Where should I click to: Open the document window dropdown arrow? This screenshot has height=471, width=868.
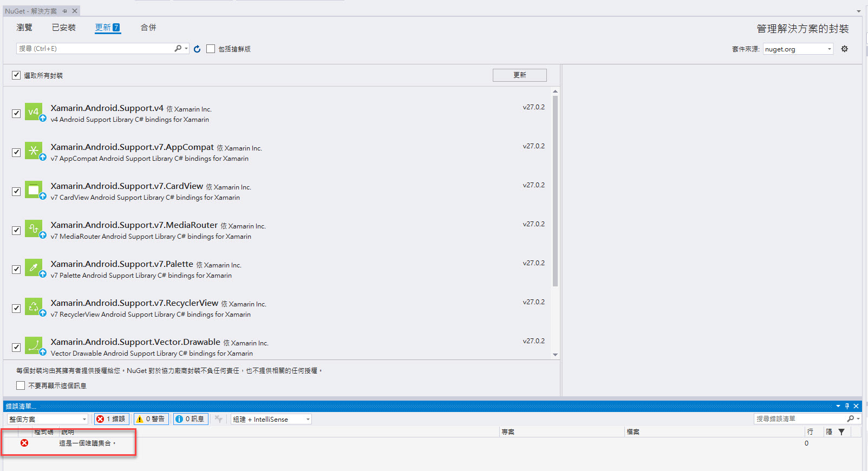pyautogui.click(x=859, y=11)
